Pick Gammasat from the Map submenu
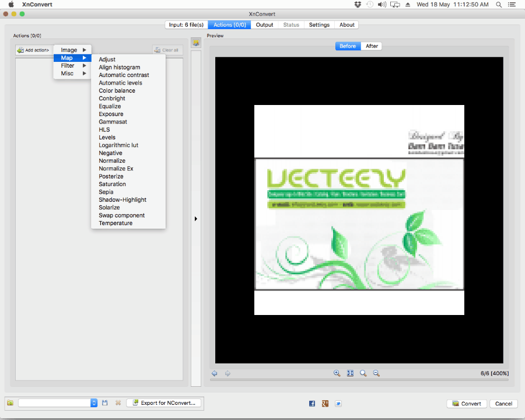The width and height of the screenshot is (525, 420). pyautogui.click(x=128, y=121)
